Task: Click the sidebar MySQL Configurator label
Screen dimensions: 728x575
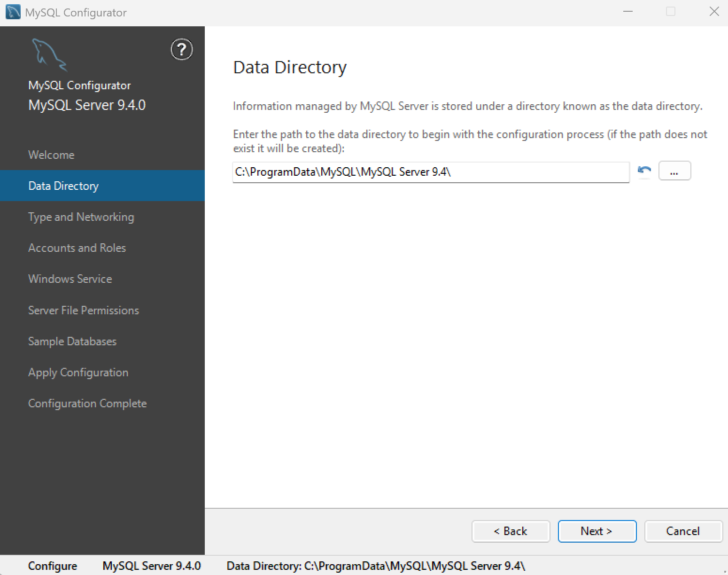Action: [x=79, y=85]
